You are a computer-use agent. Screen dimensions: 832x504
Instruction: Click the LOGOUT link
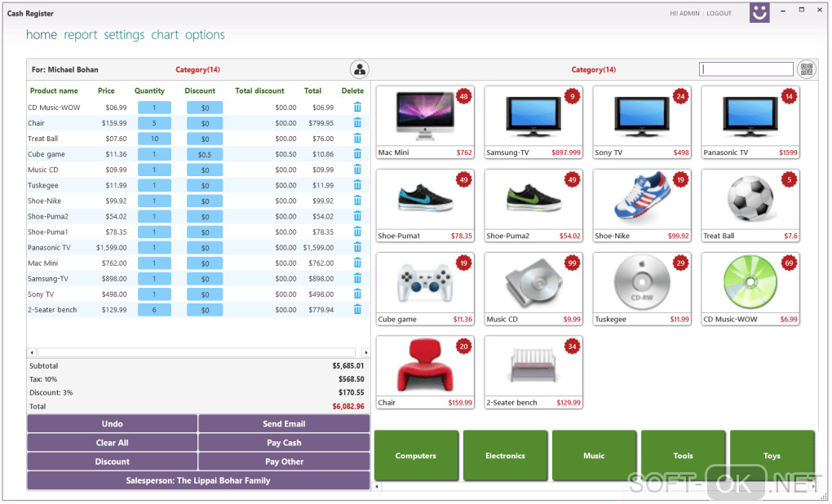tap(719, 13)
